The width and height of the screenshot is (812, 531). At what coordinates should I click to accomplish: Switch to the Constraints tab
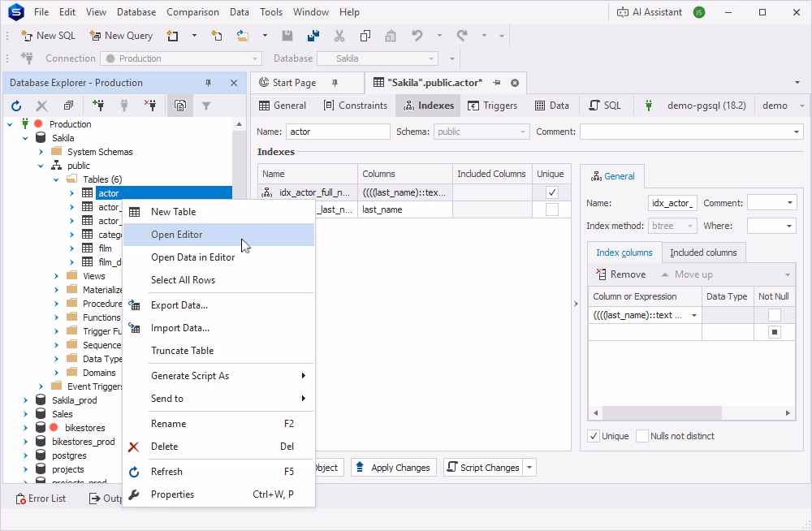click(356, 106)
